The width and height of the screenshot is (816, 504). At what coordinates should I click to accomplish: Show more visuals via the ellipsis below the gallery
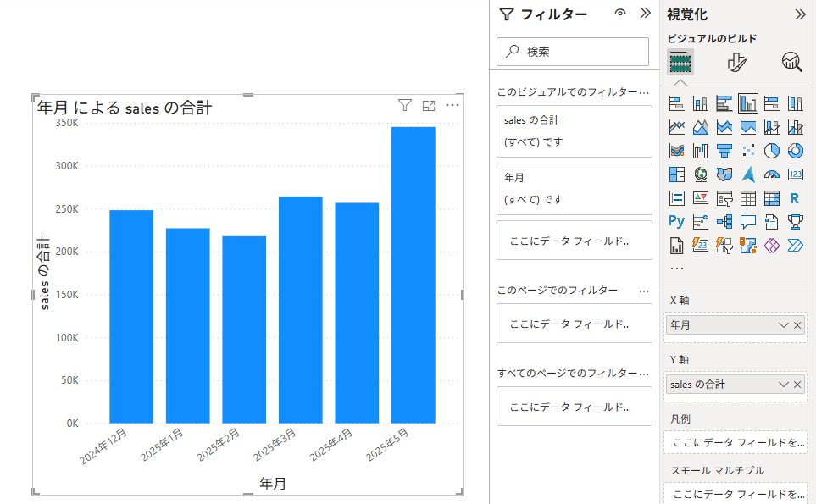[x=676, y=269]
